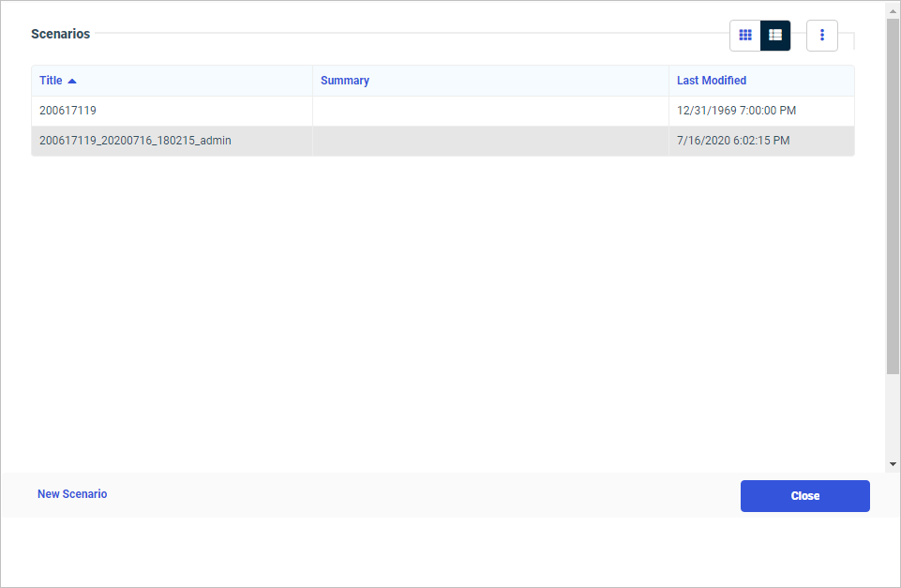Click the scrollbar up arrow
The height and width of the screenshot is (588, 901).
pos(891,10)
